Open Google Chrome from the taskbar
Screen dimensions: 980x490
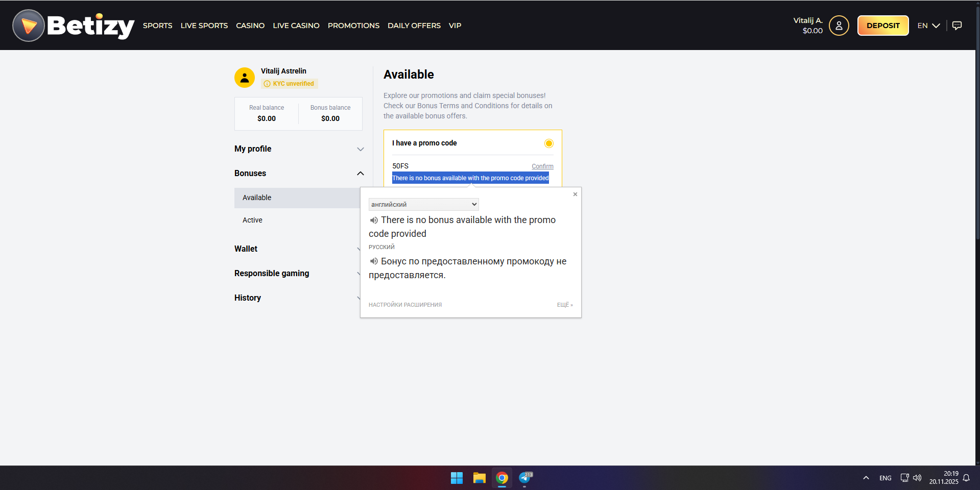(502, 478)
